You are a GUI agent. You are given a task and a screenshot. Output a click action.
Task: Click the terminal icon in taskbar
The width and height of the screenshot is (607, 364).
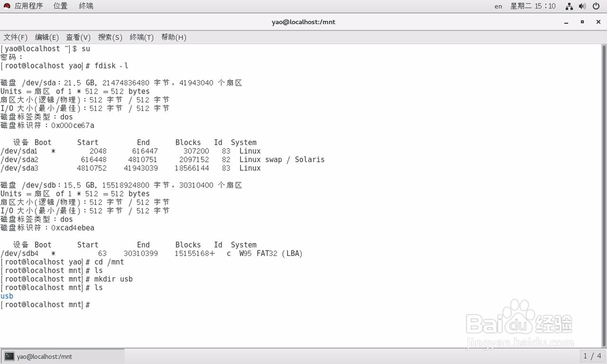click(9, 356)
